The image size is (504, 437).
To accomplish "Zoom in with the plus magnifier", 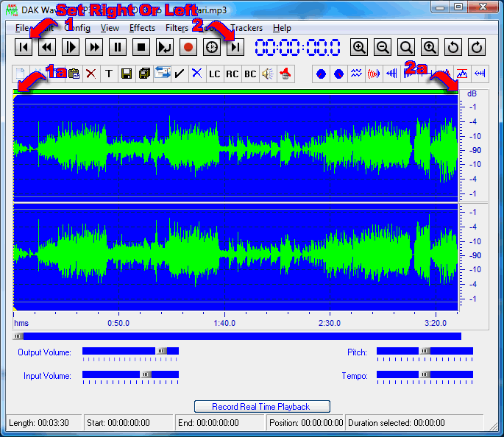I will 359,47.
